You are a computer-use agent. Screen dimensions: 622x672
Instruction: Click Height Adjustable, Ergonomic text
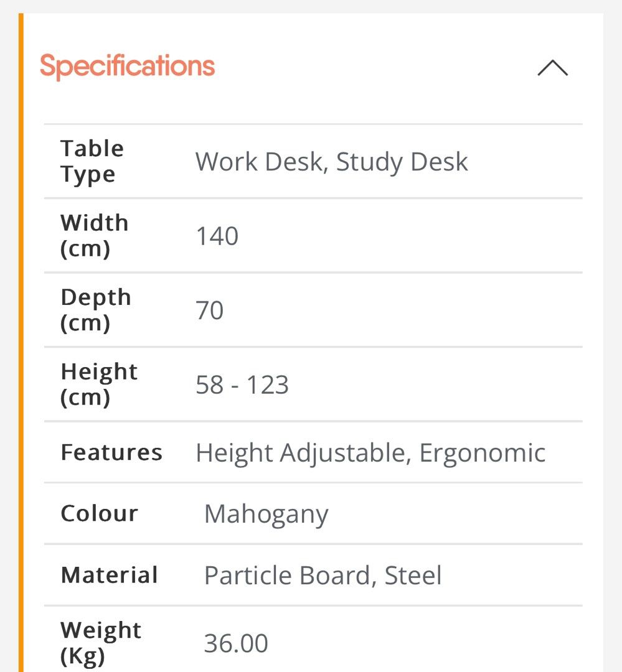click(x=370, y=452)
